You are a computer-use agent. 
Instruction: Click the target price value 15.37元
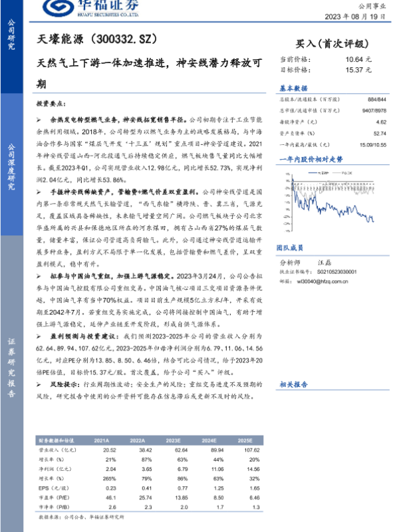[358, 69]
